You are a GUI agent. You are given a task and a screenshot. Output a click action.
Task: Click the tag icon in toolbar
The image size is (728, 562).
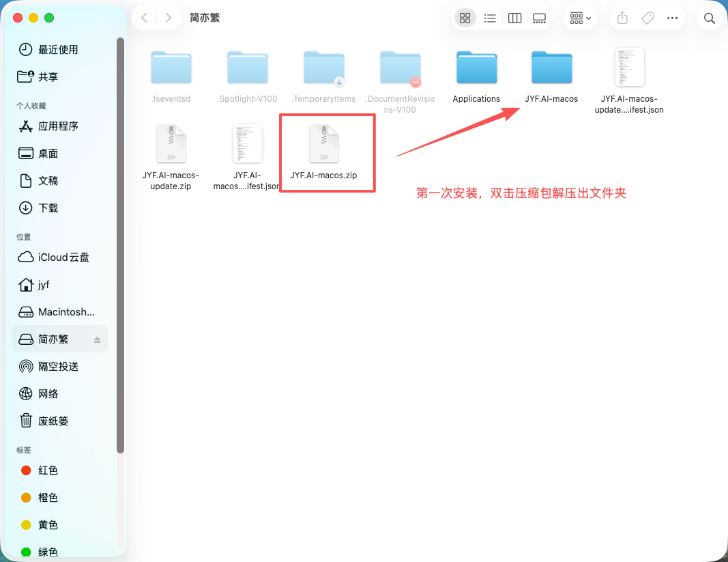click(647, 18)
